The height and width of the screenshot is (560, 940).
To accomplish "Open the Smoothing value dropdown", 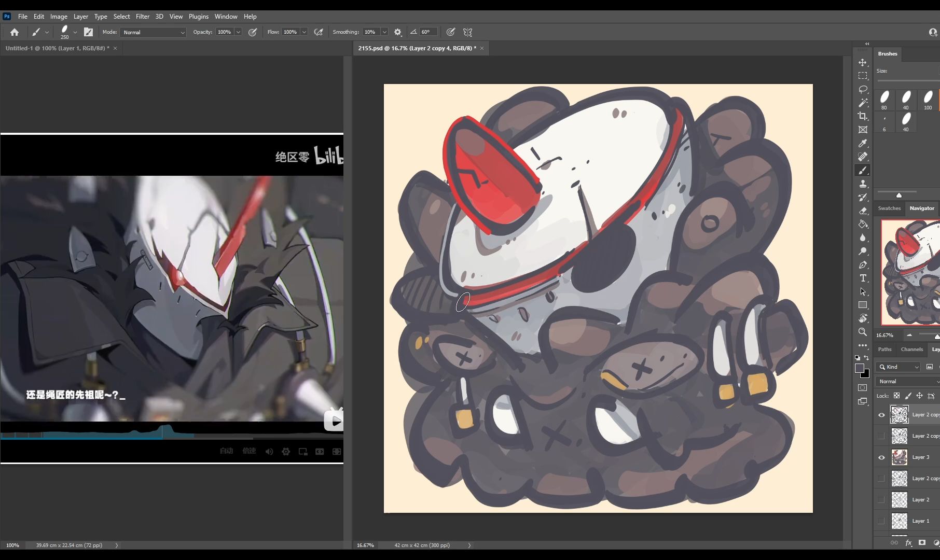I will click(384, 32).
